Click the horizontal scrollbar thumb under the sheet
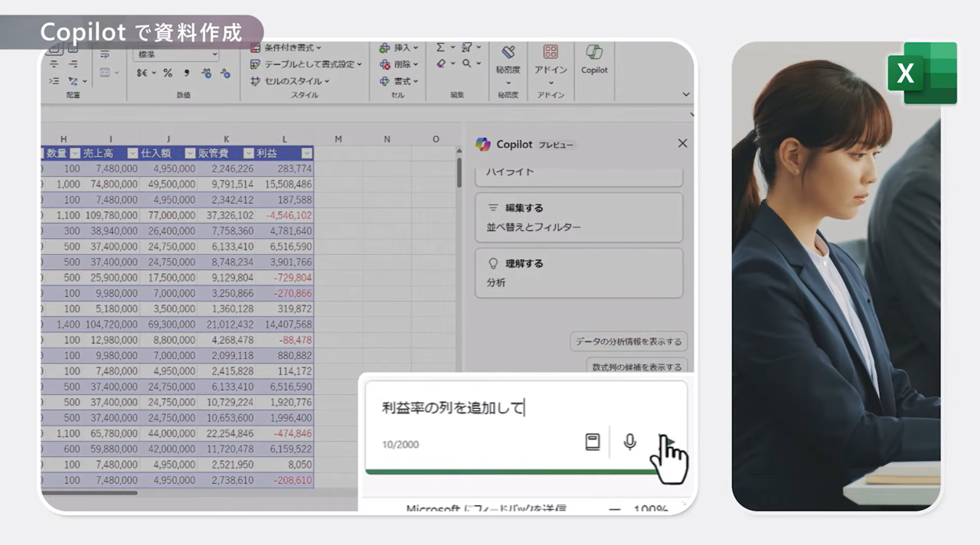Viewport: 980px width, 545px height. [x=89, y=493]
